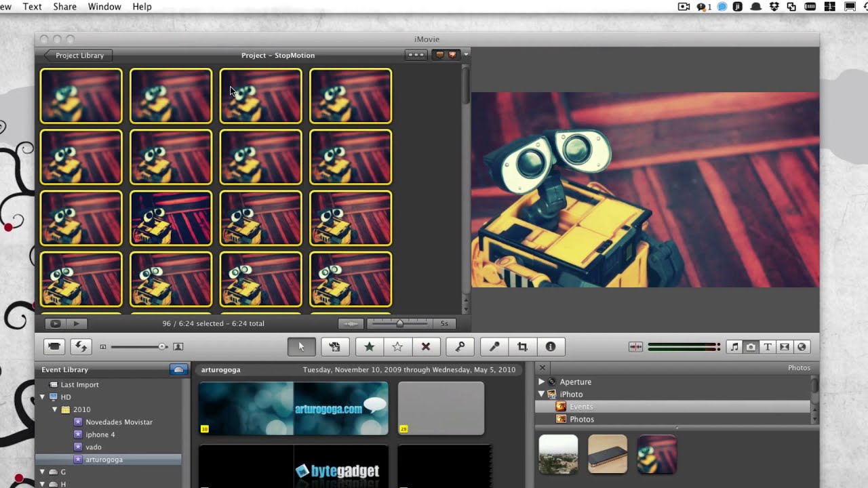The width and height of the screenshot is (868, 488).
Task: Adjust the event thumbnail size slider
Action: click(x=139, y=346)
